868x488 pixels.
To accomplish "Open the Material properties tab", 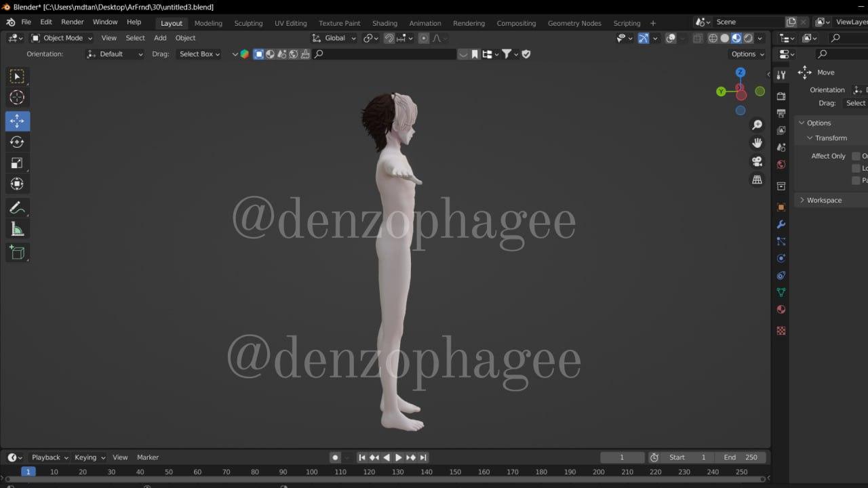I will coord(781,310).
